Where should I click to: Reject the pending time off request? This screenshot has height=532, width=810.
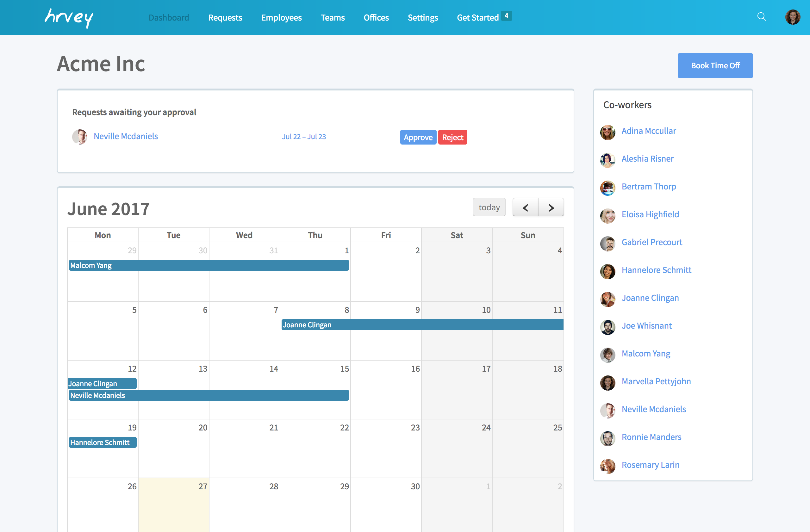452,137
